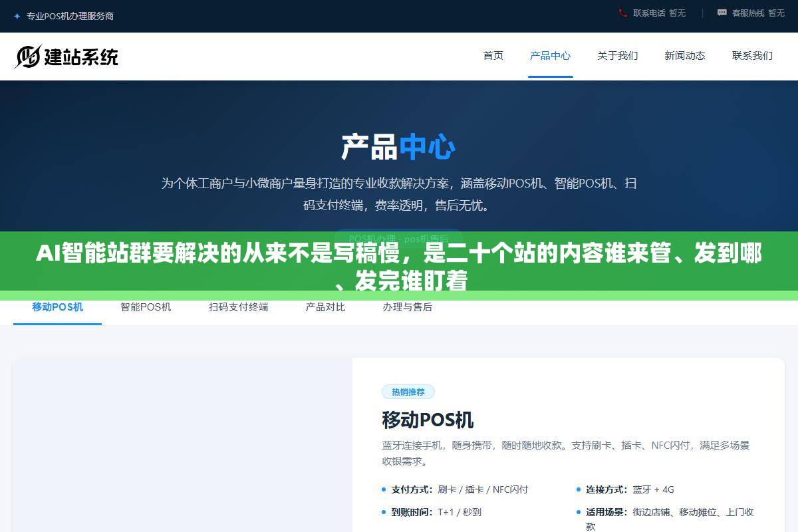798x532 pixels.
Task: Click the green banner AI智能站群 headline
Action: (399, 267)
